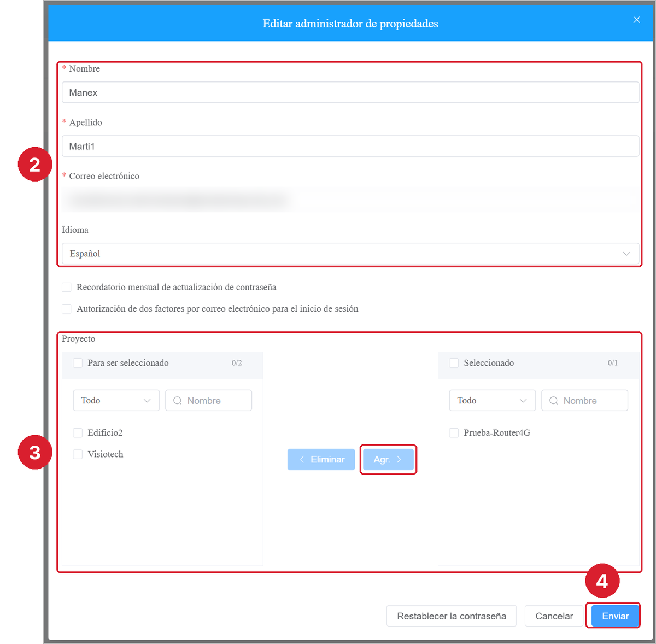Image resolution: width=656 pixels, height=644 pixels.
Task: Click the Edificio2 project name
Action: point(105,433)
